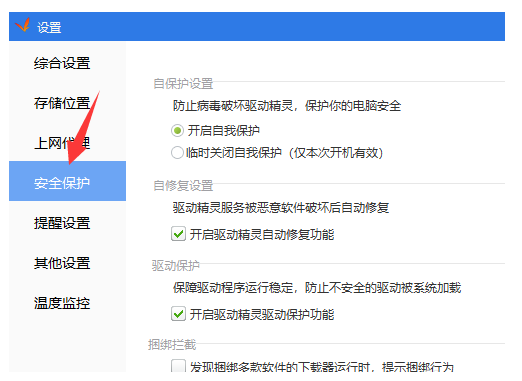This screenshot has width=522, height=381.
Task: Click the Driver Genius logo icon in title bar
Action: pos(23,25)
